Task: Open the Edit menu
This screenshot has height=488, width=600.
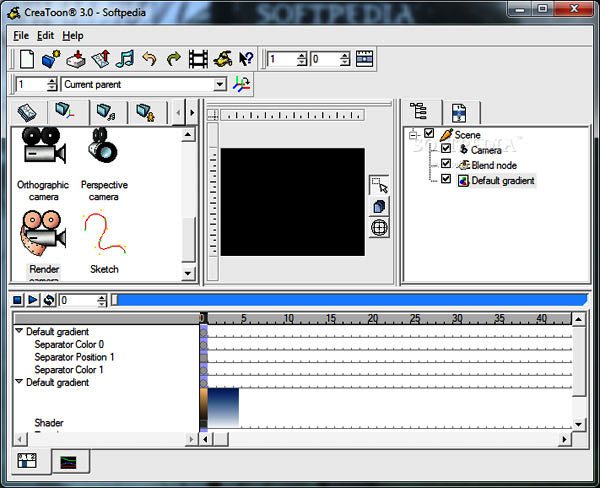Action: (45, 36)
